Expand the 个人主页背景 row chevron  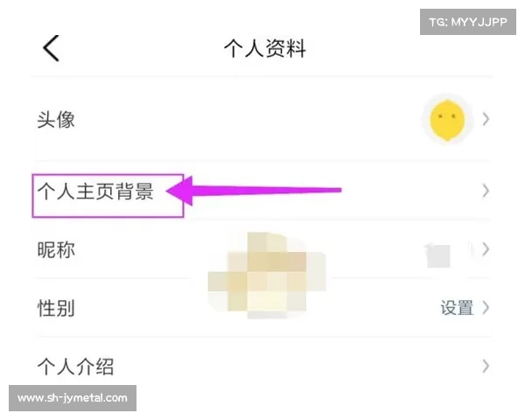click(x=486, y=192)
